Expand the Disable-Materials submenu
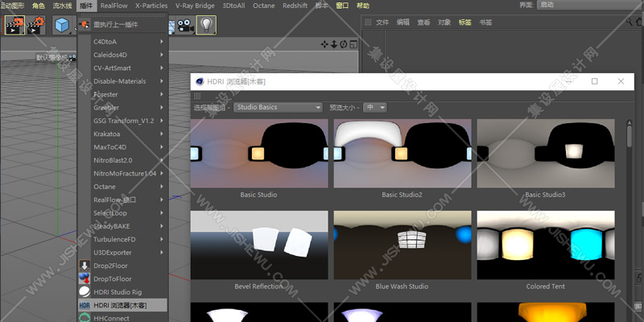Image resolution: width=644 pixels, height=322 pixels. pos(122,81)
